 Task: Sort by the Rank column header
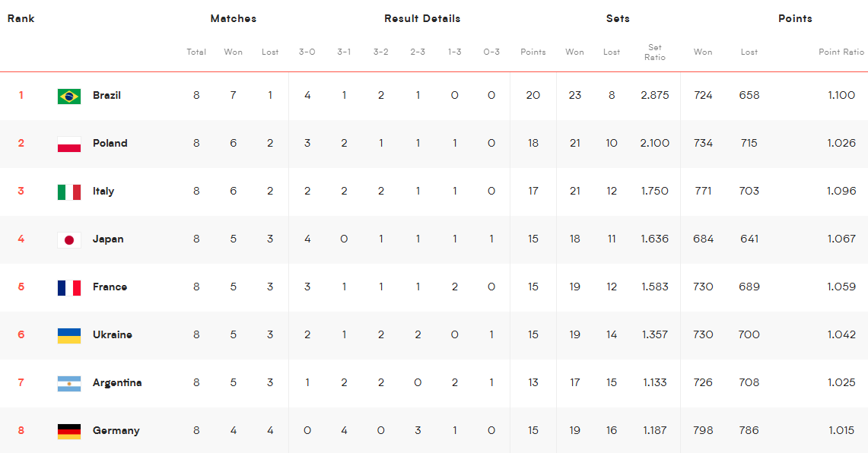click(21, 18)
